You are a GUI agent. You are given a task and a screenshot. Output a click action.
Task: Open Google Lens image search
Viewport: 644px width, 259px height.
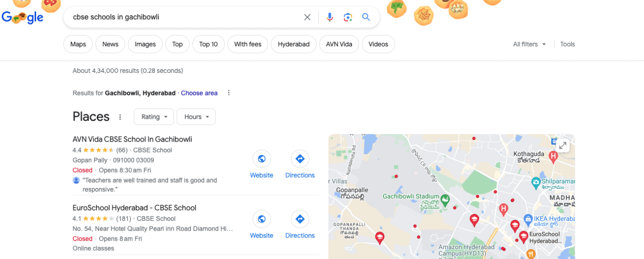(x=347, y=17)
